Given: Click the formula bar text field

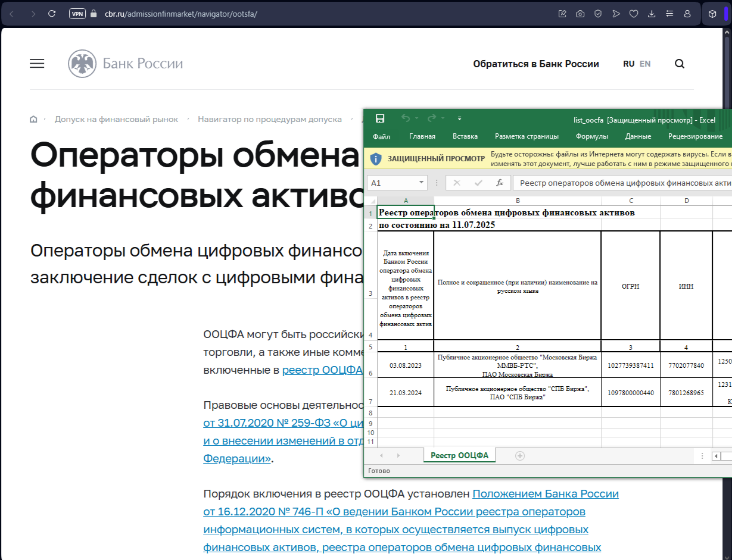Looking at the screenshot, I should click(622, 183).
